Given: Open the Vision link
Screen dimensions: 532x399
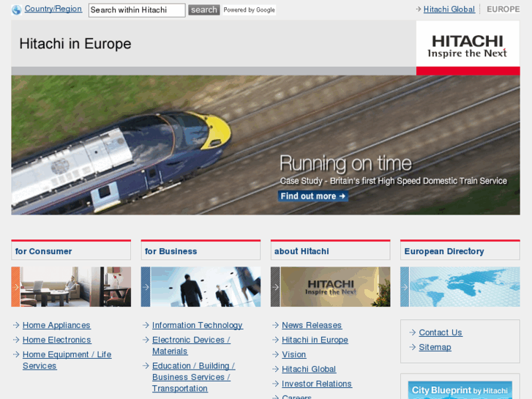Looking at the screenshot, I should coord(294,354).
